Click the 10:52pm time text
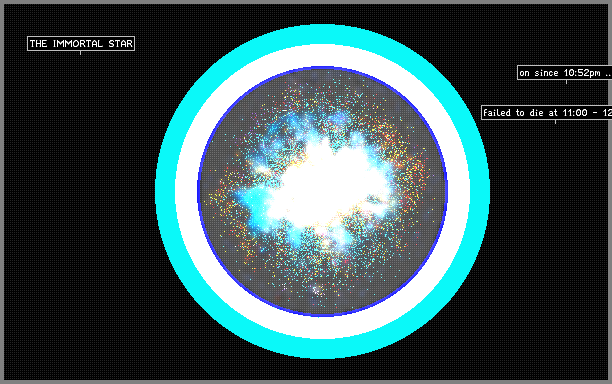Screen dimensions: 612x384 coord(582,73)
